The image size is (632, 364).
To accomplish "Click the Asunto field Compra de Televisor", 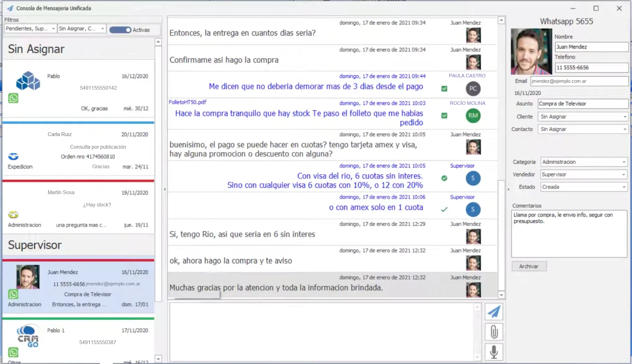I will 583,104.
